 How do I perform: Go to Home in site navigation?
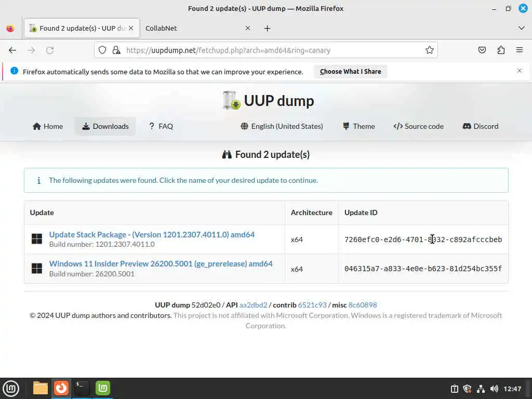[x=48, y=126]
